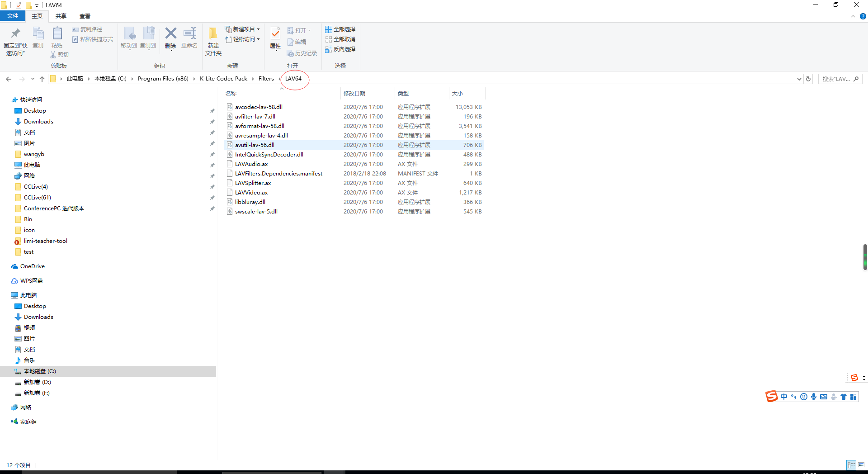The image size is (868, 474).
Task: Sort by 修改日期 column header
Action: click(x=354, y=94)
